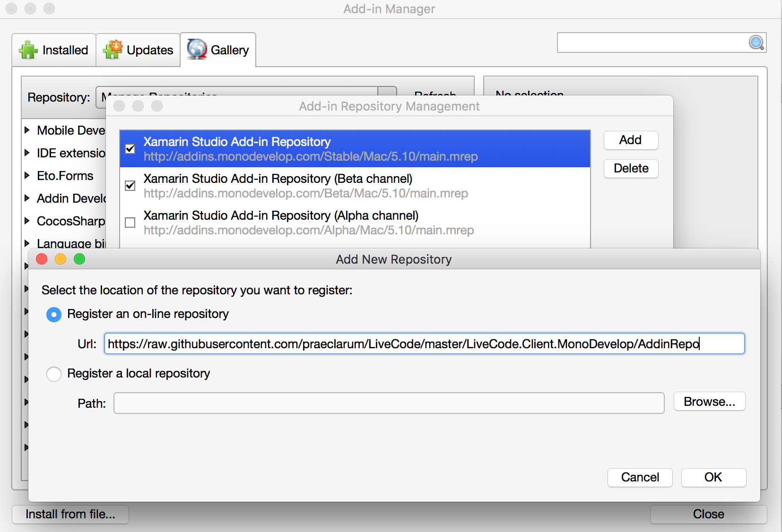Enable the Alpha channel repository checkbox

click(x=130, y=223)
